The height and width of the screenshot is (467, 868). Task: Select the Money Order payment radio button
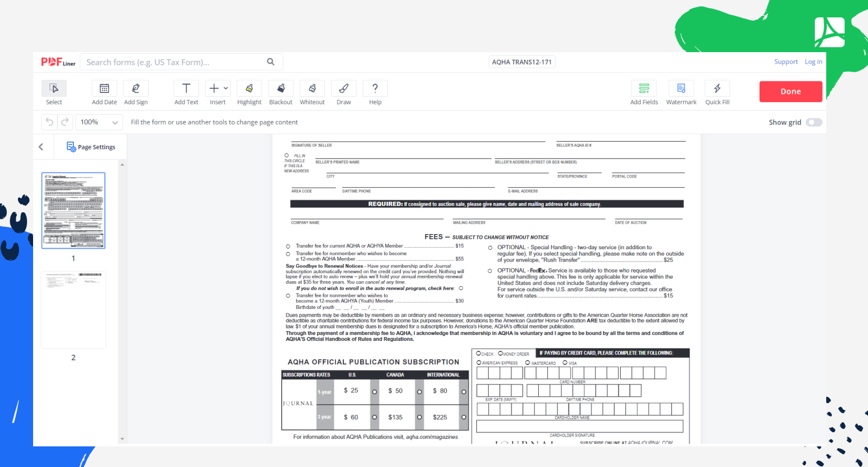[500, 354]
